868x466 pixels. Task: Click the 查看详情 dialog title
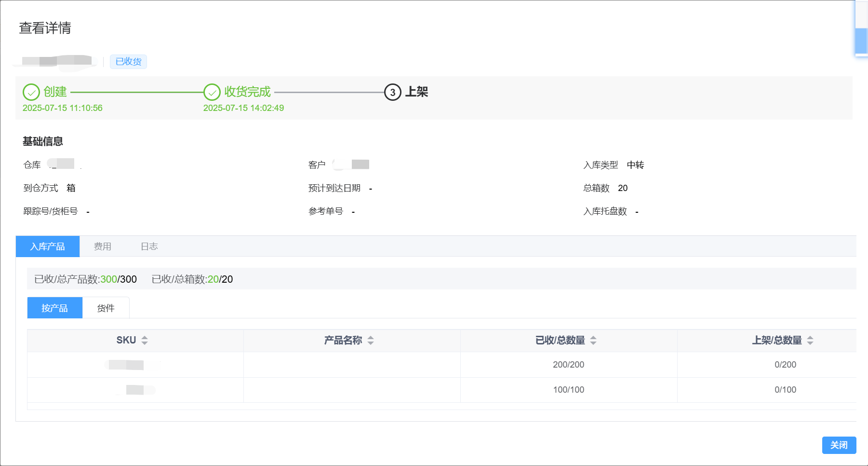[45, 28]
